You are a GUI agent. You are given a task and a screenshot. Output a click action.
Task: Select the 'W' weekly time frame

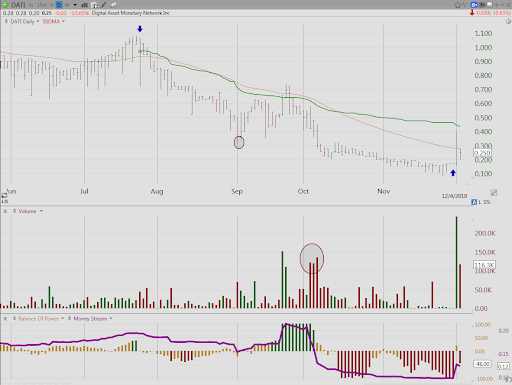coord(67,5)
